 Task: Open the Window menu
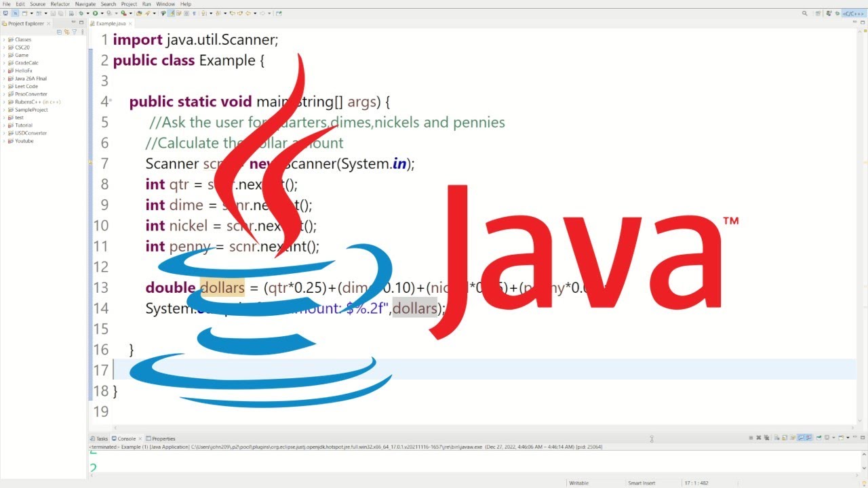pyautogui.click(x=165, y=4)
